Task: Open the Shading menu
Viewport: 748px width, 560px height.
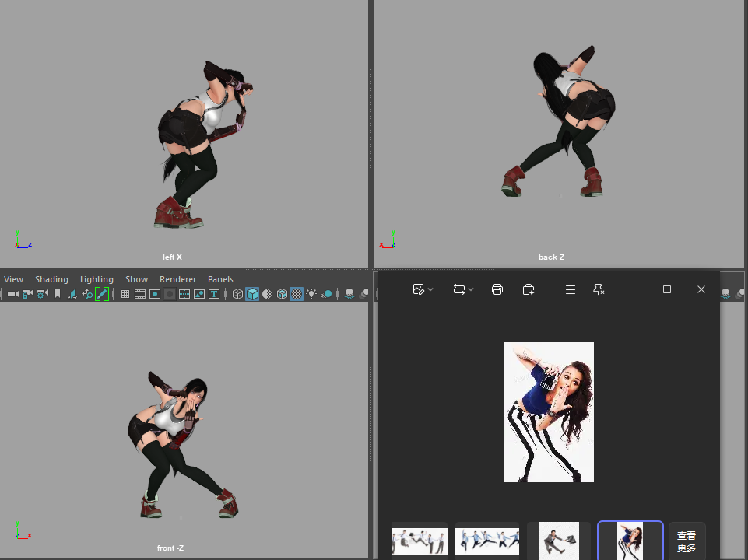Action: tap(51, 279)
